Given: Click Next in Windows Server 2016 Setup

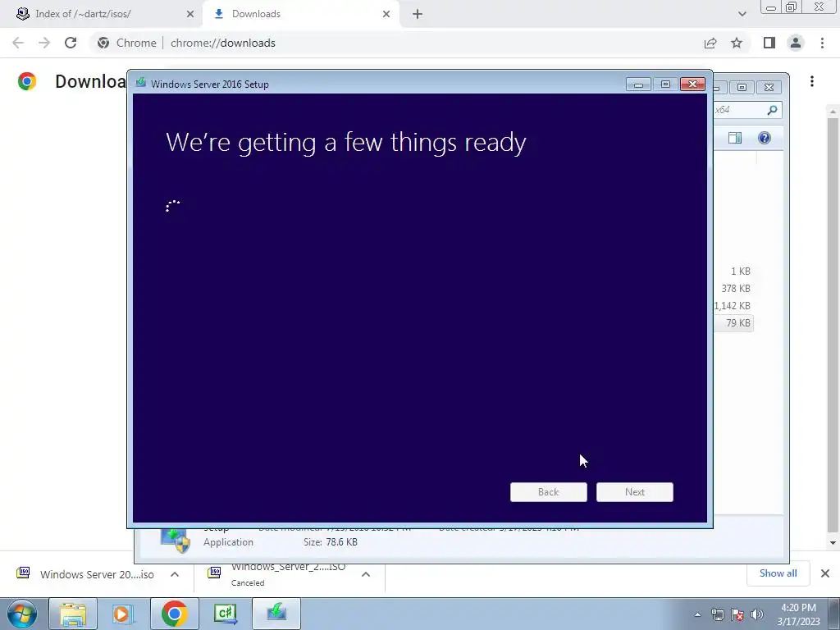Looking at the screenshot, I should [635, 492].
